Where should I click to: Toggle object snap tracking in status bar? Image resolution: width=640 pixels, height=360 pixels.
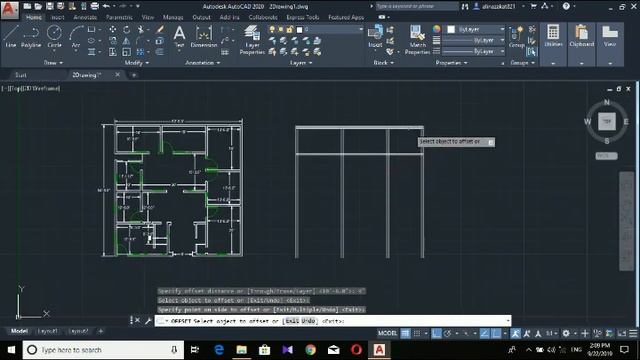click(484, 333)
